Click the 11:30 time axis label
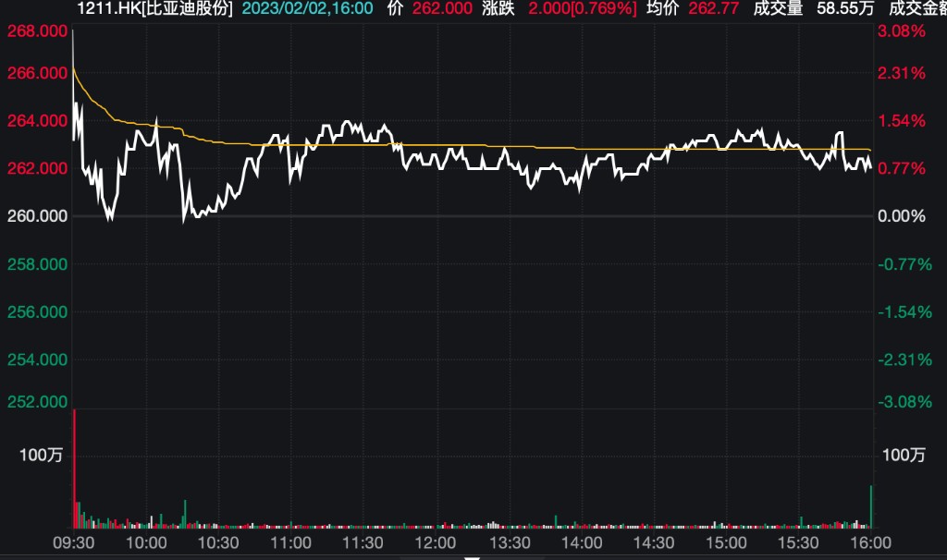Screen dimensions: 947x560 point(363,542)
